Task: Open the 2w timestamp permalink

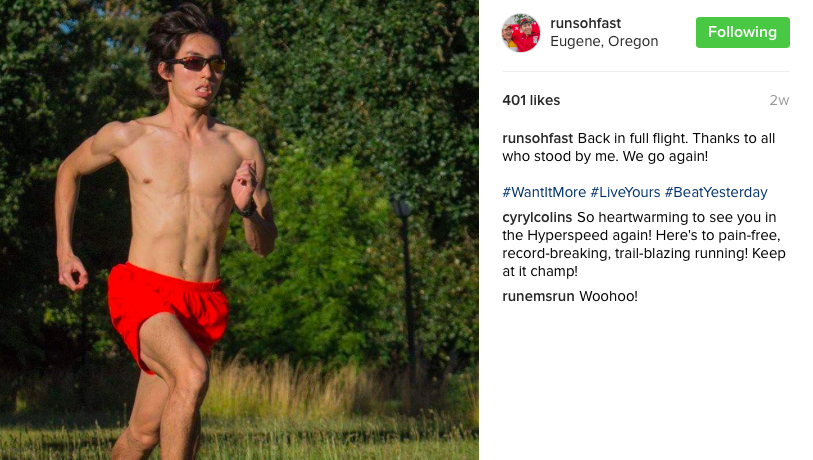Action: (779, 100)
